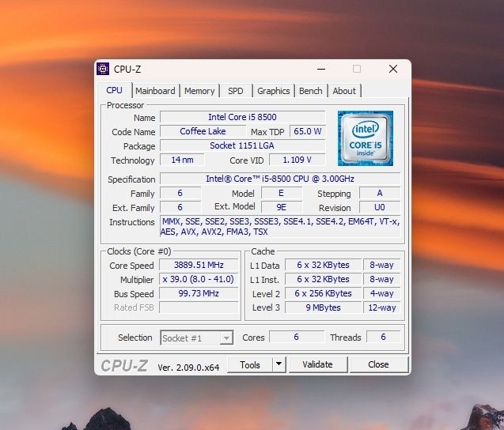This screenshot has height=430, width=504.
Task: Click the Coffee Lake code name value
Action: 203,131
